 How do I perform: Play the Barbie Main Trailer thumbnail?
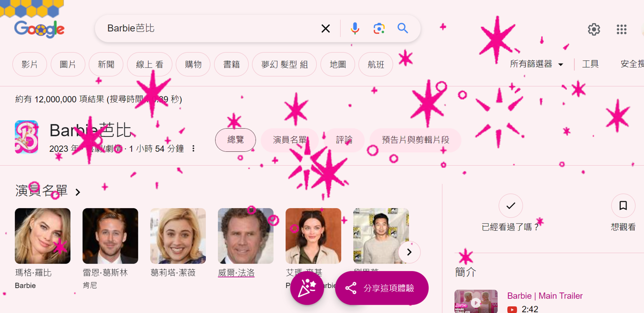click(476, 302)
